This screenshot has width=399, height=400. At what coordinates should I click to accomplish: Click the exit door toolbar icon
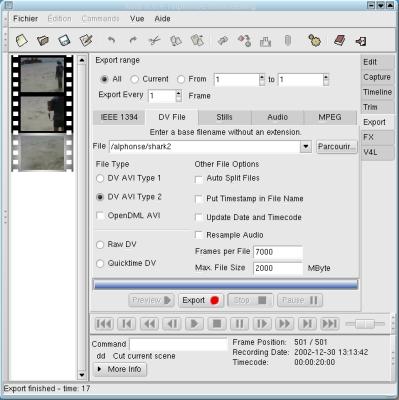(361, 41)
